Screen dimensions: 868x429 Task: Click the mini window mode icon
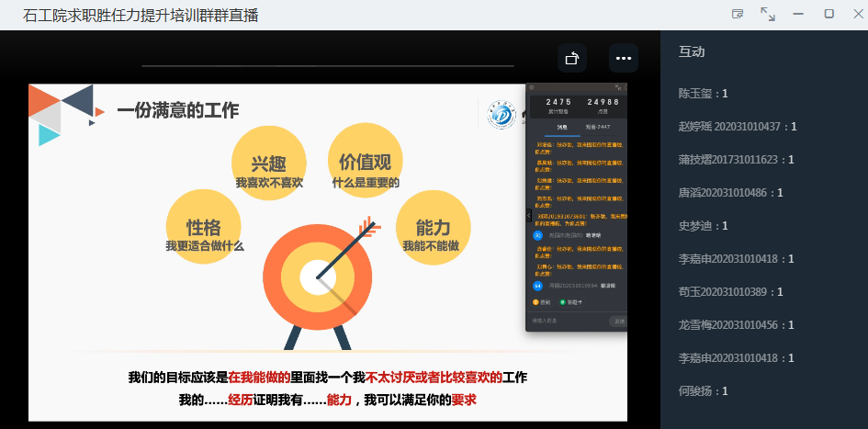pos(737,14)
